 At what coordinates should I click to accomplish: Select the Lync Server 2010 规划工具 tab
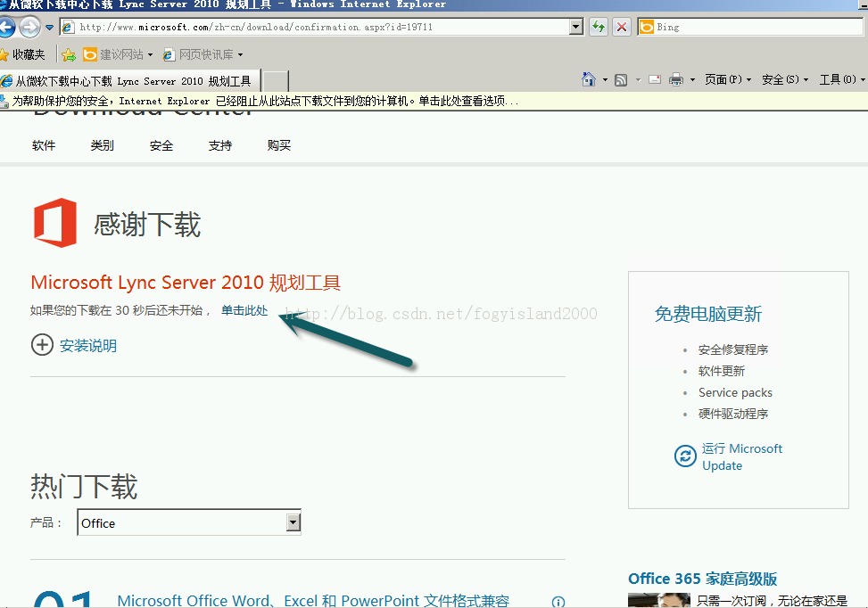pos(129,81)
